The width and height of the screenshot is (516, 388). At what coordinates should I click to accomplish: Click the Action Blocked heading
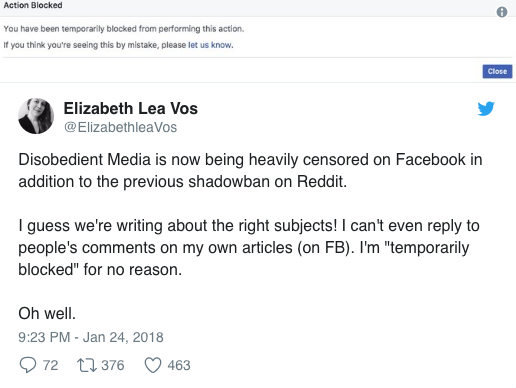[33, 5]
